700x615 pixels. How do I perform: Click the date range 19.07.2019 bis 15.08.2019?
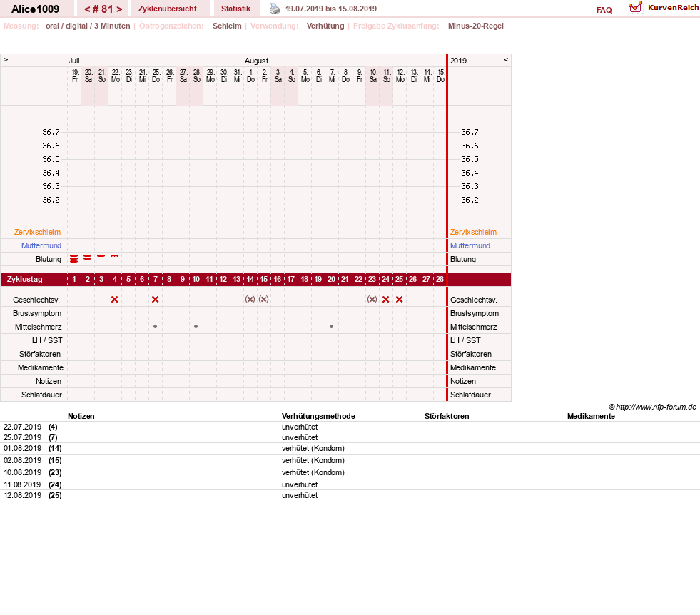tap(331, 9)
